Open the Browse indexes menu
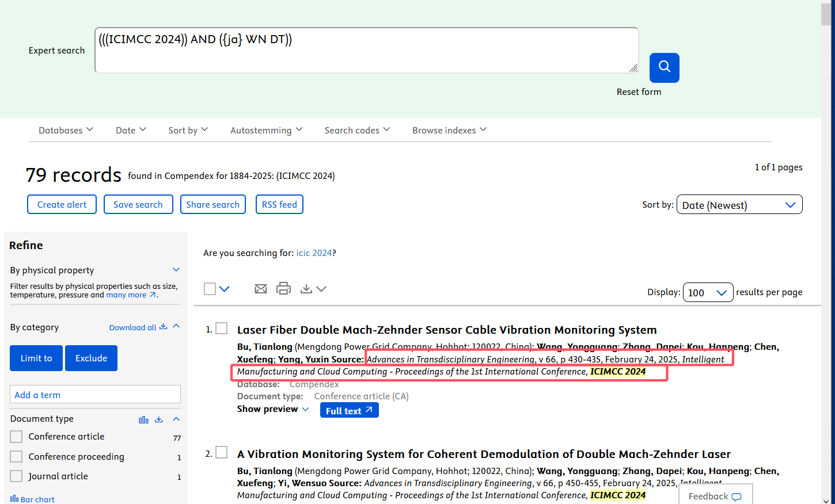 coord(450,130)
